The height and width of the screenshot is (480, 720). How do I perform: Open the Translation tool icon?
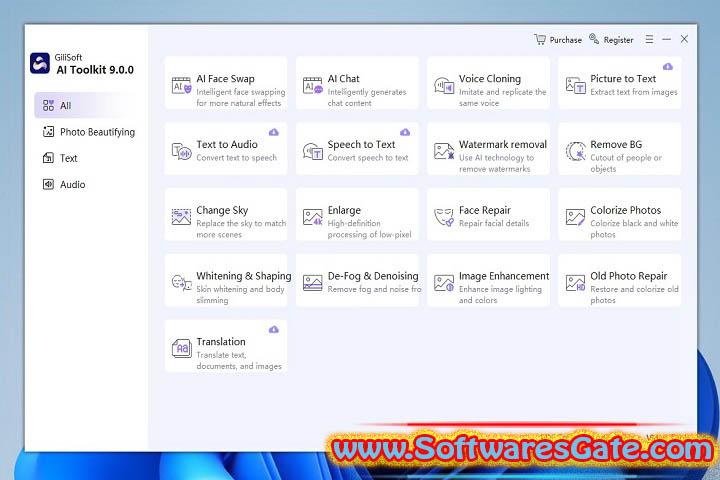point(181,348)
